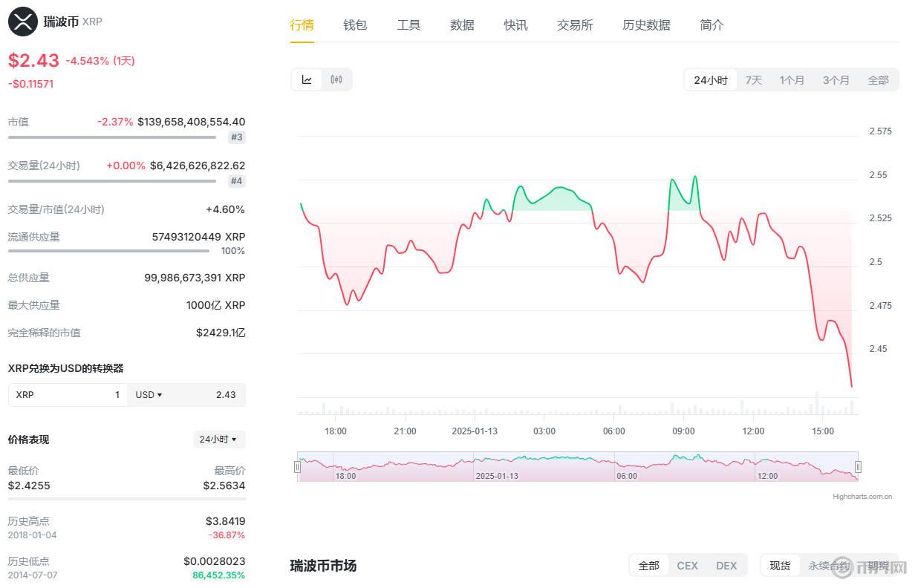Select the 3个月 chart range
Screen dimensions: 915x588
[x=836, y=80]
